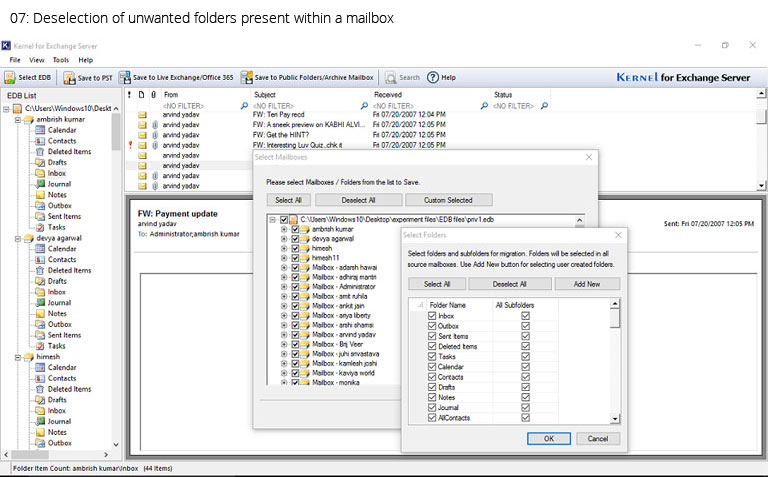Open the Tools menu
This screenshot has width=768, height=477.
point(61,60)
